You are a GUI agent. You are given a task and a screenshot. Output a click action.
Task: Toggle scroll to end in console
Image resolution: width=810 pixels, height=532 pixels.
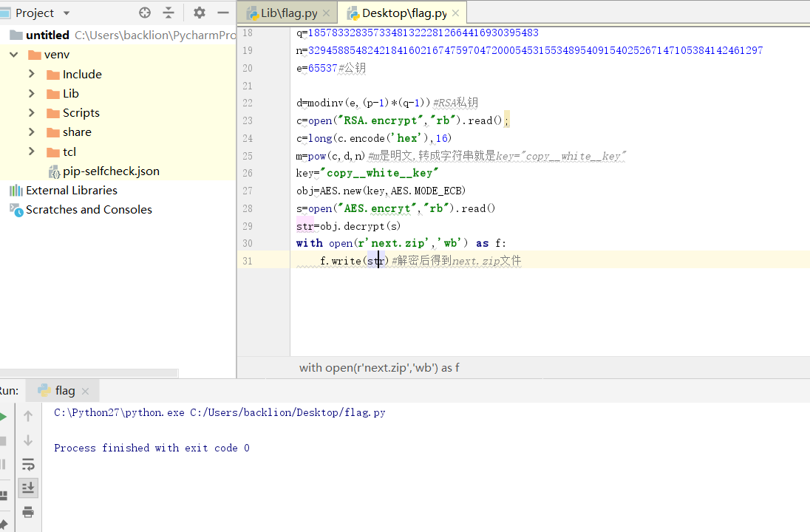click(28, 488)
